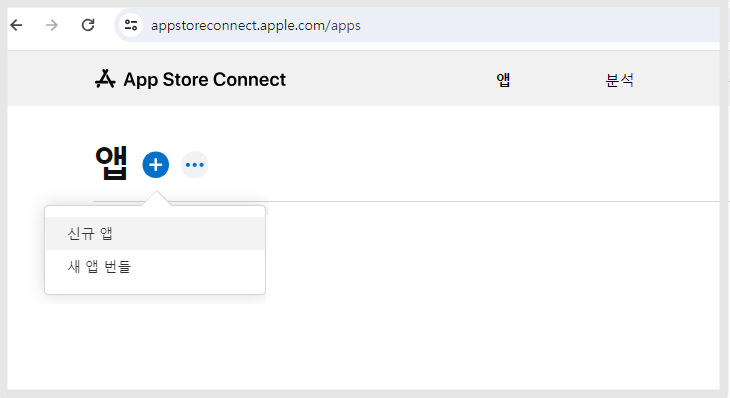Open the 분석 navigation tab
Screen dimensions: 730x398
coord(619,80)
